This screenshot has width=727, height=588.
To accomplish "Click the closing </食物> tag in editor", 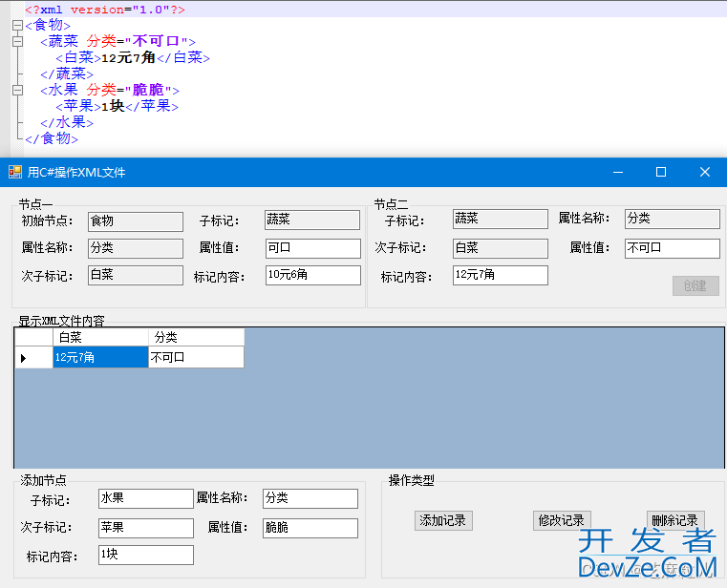I will [x=52, y=138].
